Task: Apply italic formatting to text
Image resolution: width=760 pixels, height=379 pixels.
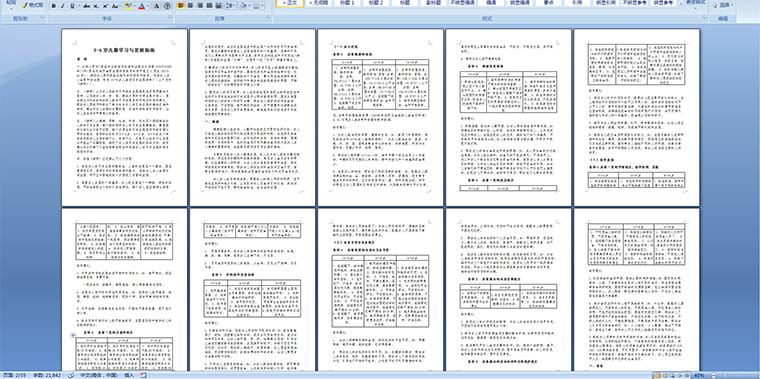Action: [x=63, y=6]
